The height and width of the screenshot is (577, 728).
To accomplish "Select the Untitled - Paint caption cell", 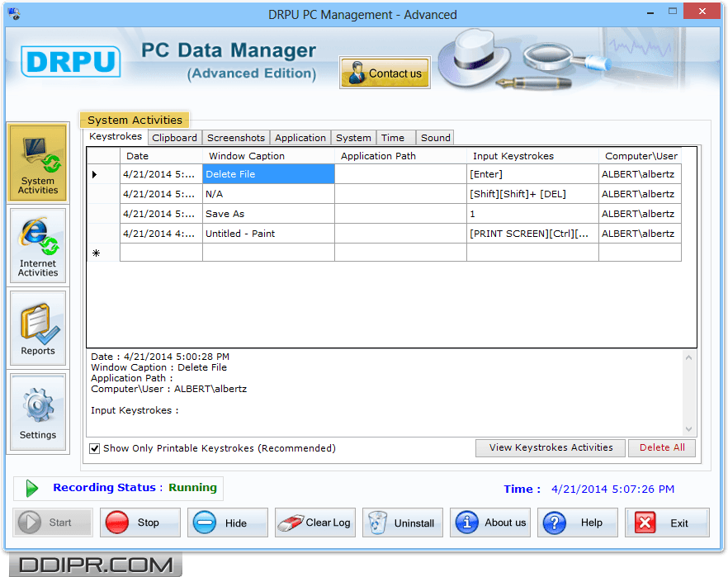I will (x=268, y=234).
